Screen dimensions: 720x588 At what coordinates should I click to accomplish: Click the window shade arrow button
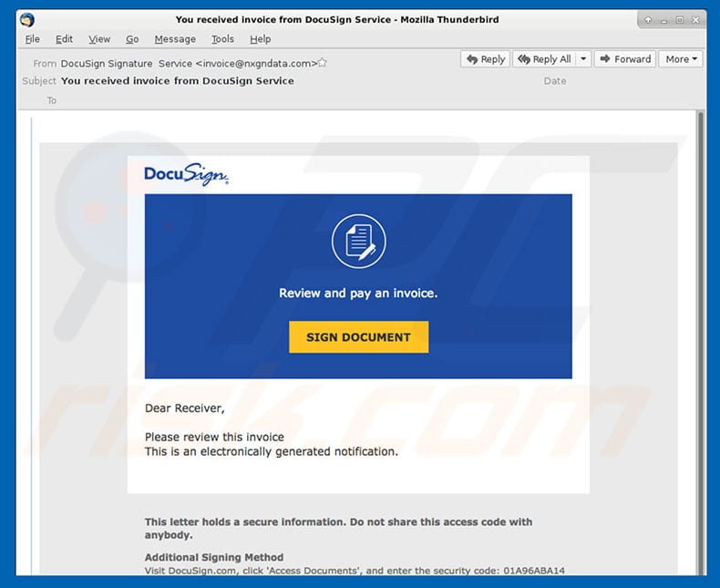pos(648,20)
